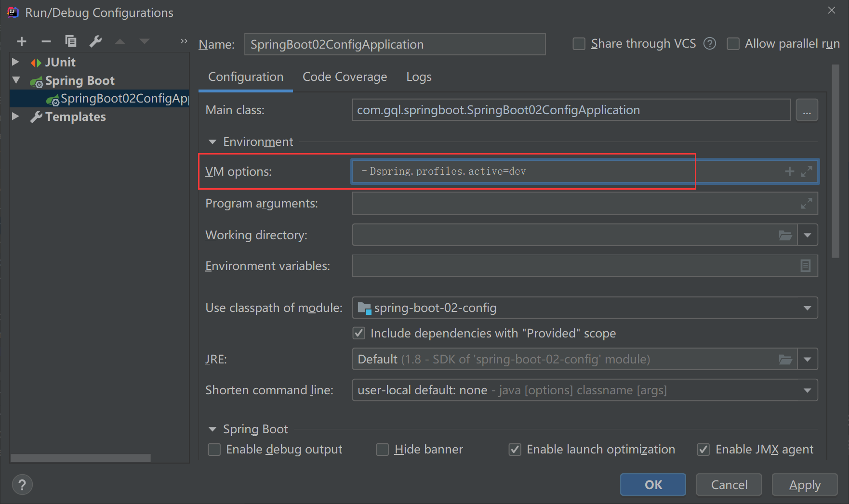Image resolution: width=849 pixels, height=504 pixels.
Task: Open Shorten command line dropdown
Action: click(x=807, y=390)
